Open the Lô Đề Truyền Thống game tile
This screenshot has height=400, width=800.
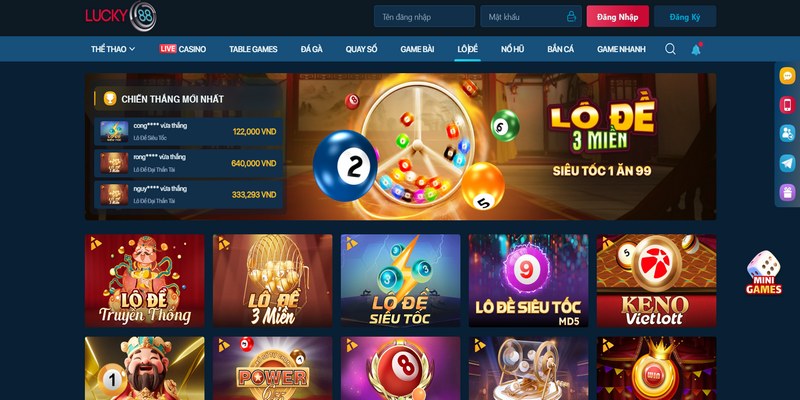[x=144, y=281]
